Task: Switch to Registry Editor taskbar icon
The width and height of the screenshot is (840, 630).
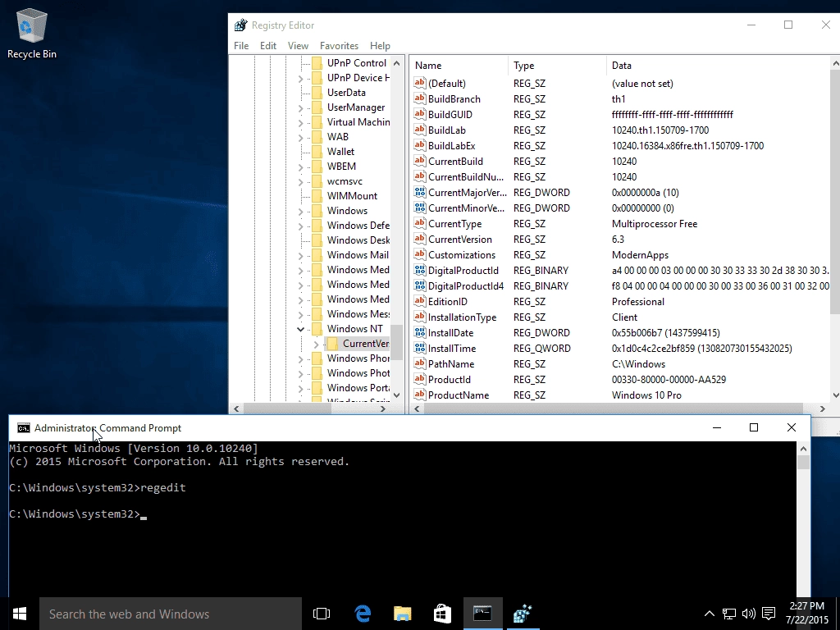Action: click(x=523, y=614)
